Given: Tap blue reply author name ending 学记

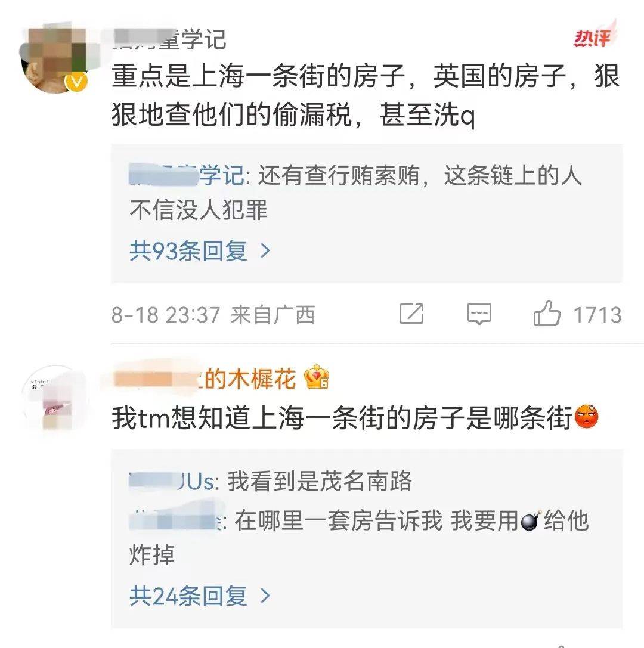Looking at the screenshot, I should [187, 175].
